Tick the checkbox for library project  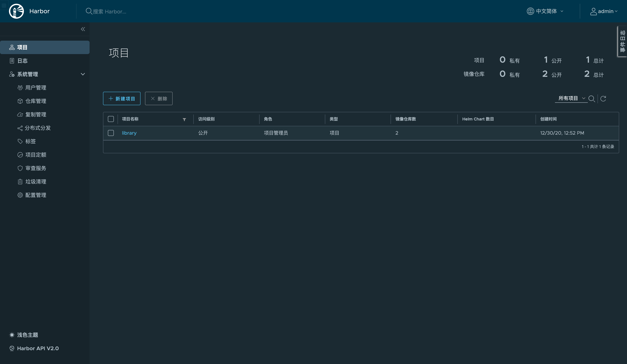pyautogui.click(x=111, y=133)
